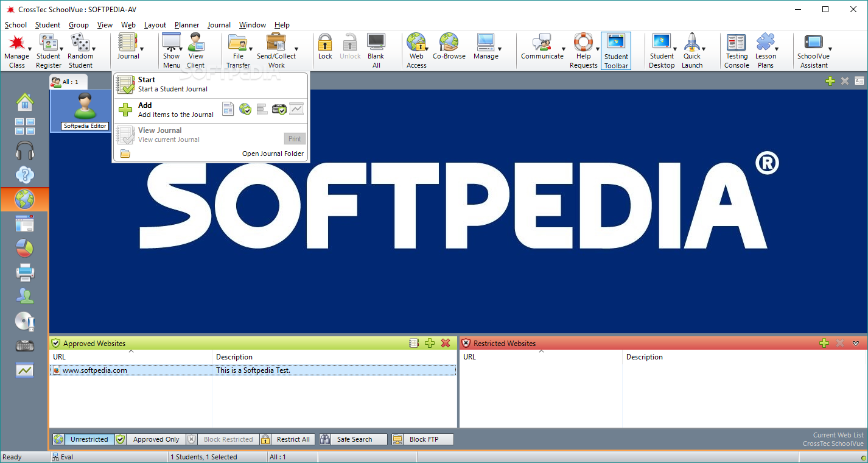The height and width of the screenshot is (463, 868).
Task: Expand the Journal dropdown arrow
Action: (142, 49)
